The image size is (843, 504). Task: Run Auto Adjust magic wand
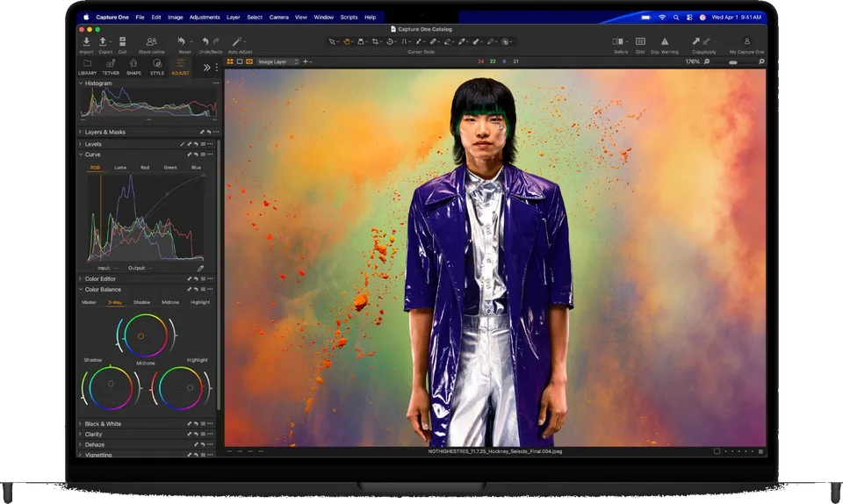[236, 41]
